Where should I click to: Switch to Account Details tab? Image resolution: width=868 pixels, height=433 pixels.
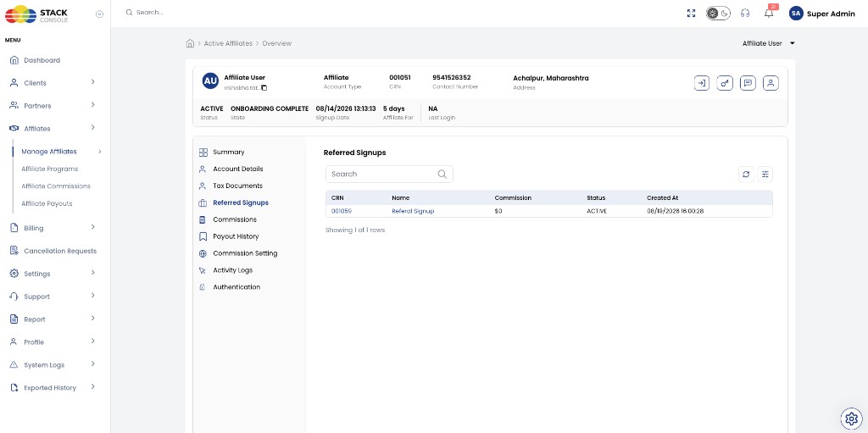click(238, 169)
